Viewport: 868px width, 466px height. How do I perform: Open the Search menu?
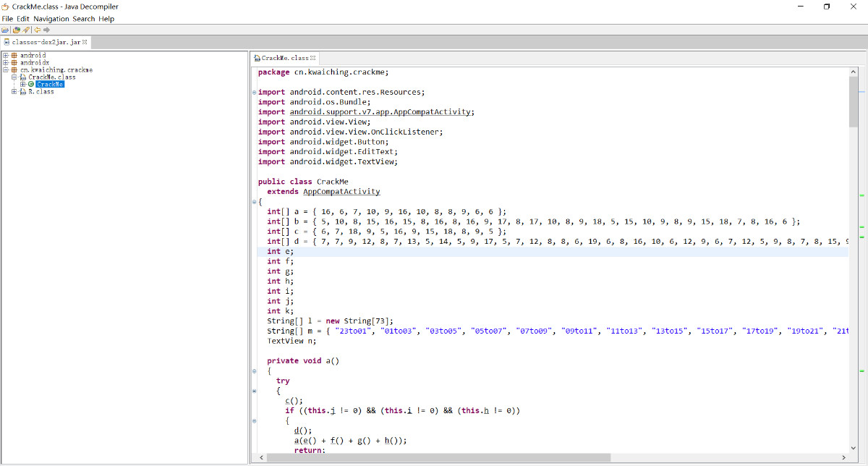coord(83,18)
